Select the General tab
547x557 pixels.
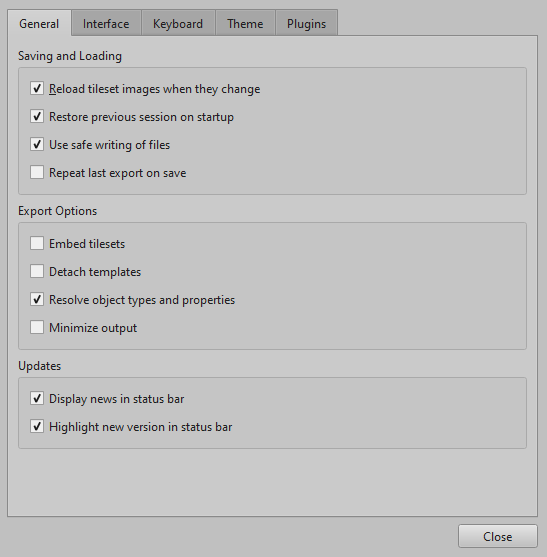click(39, 24)
